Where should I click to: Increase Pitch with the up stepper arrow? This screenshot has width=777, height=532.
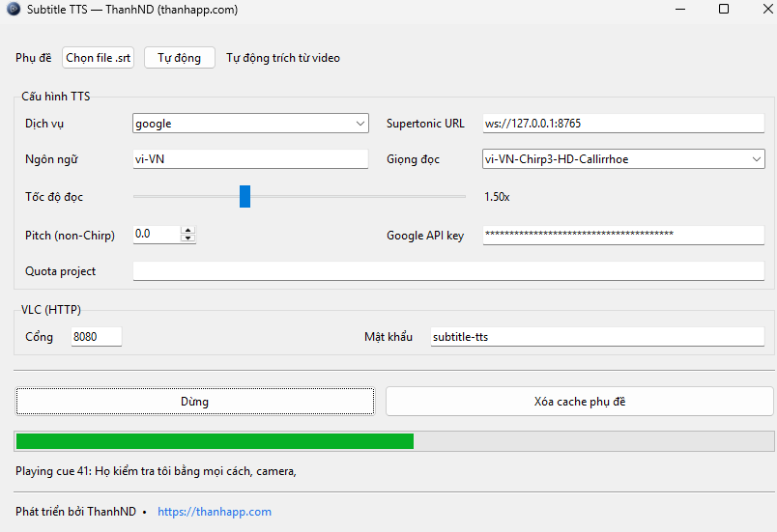(188, 230)
